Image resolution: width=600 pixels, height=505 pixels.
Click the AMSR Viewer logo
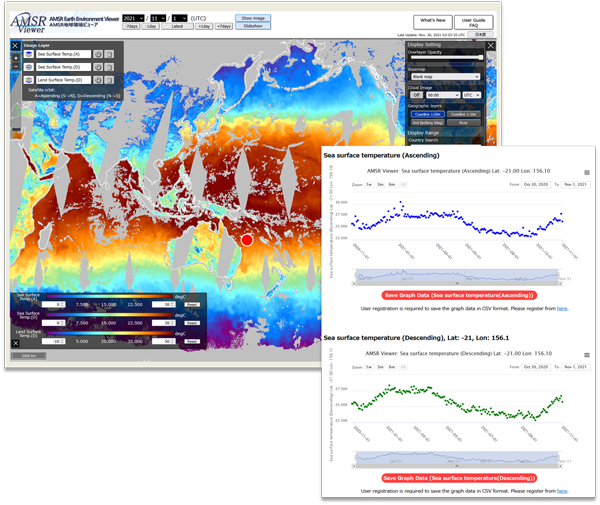coord(28,24)
